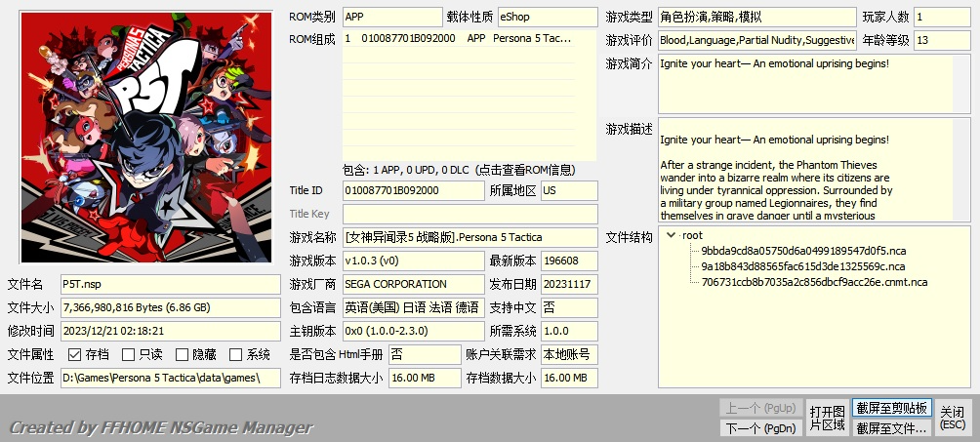Click the 所属地区 field showing US
The width and height of the screenshot is (980, 442).
coord(569,190)
